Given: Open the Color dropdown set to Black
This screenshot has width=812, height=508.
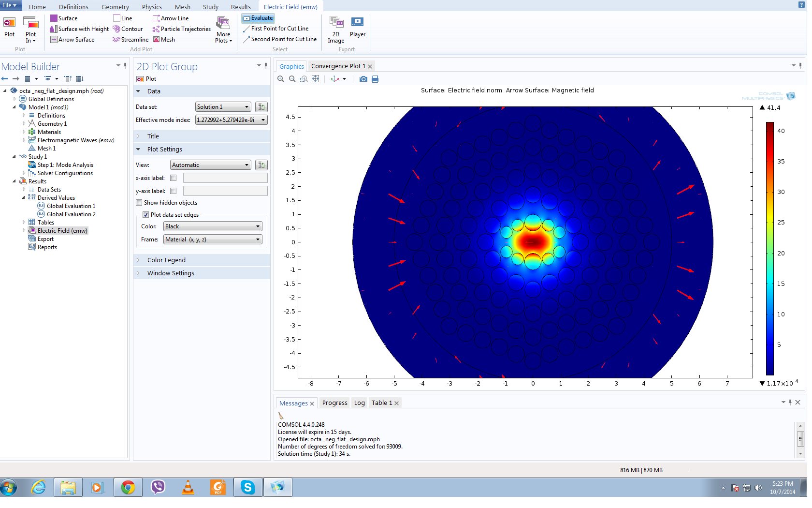Looking at the screenshot, I should [213, 226].
